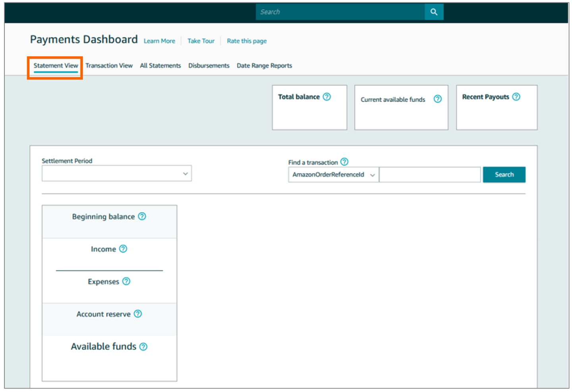This screenshot has height=392, width=572.
Task: Click the teal Search button
Action: (x=504, y=175)
